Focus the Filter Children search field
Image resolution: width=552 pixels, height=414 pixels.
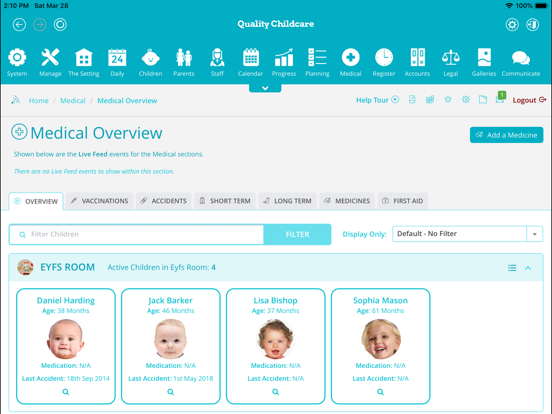coord(137,234)
